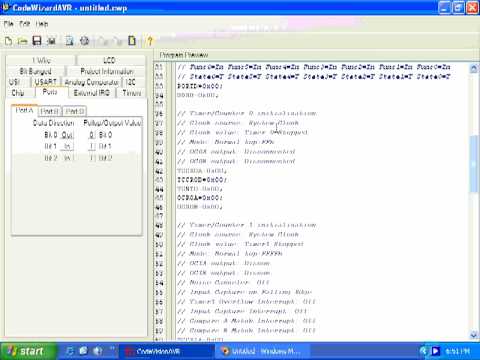Screen dimensions: 480x360
Task: Click the first quick launch icon
Action: pyautogui.click(x=69, y=351)
